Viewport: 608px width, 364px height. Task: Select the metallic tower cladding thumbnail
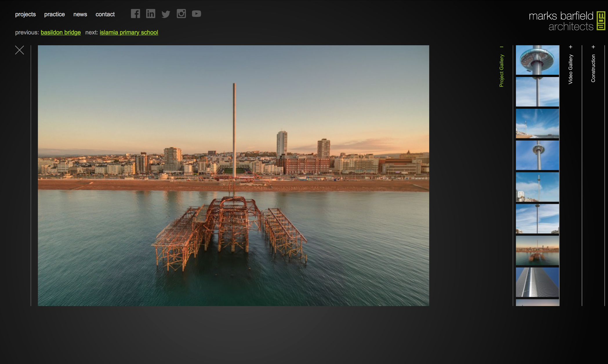537,282
